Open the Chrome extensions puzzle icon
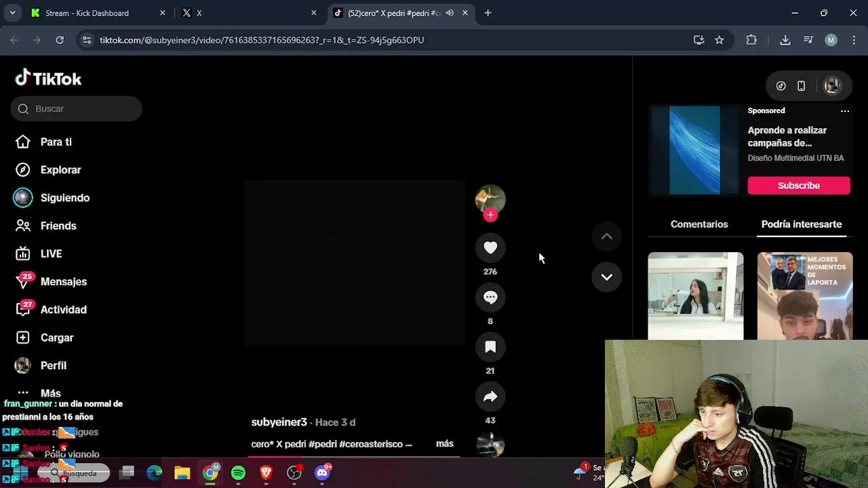Viewport: 868px width, 488px height. (x=751, y=40)
